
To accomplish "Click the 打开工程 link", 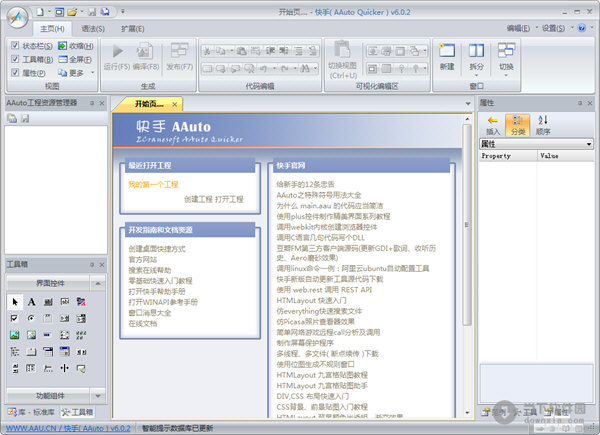I will tap(229, 199).
